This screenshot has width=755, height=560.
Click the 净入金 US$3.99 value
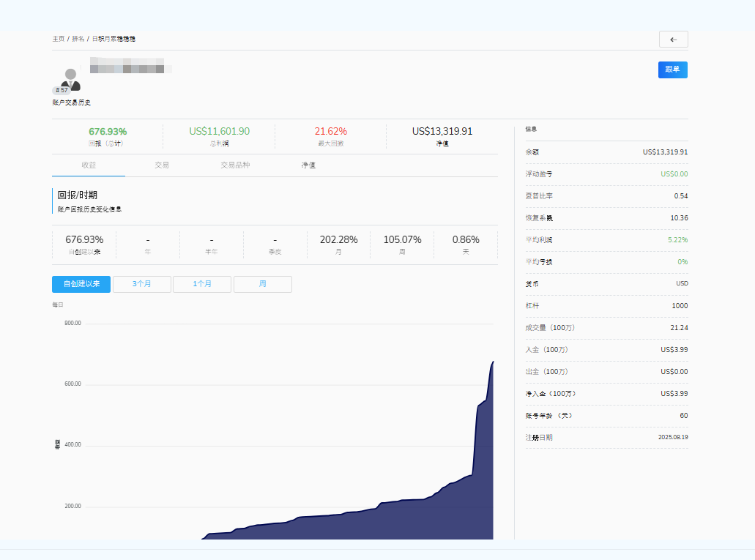(674, 393)
